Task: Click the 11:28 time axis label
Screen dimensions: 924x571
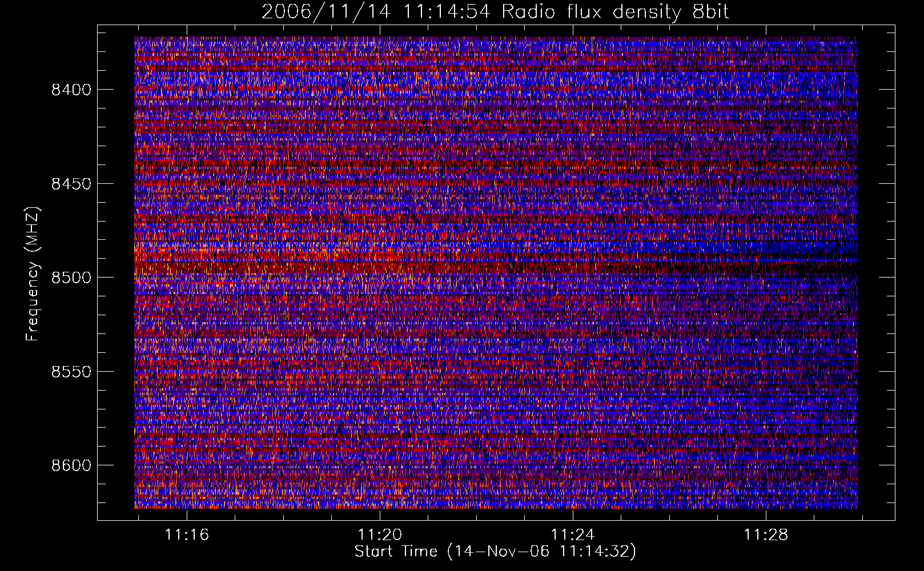Action: [x=765, y=534]
